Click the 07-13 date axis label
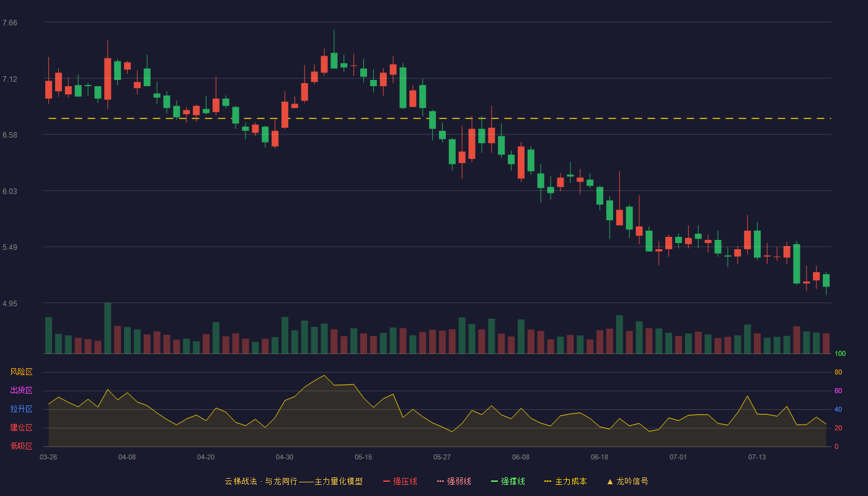The height and width of the screenshot is (496, 868). pos(757,457)
